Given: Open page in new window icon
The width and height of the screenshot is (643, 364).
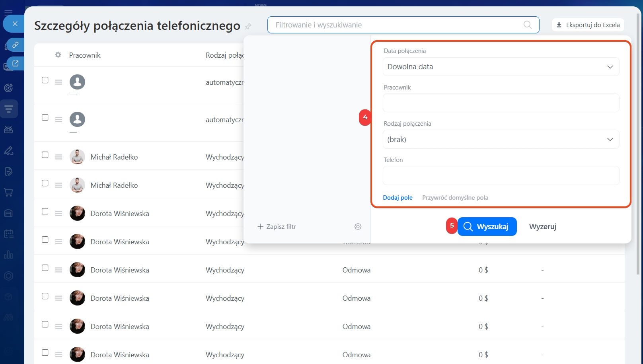Looking at the screenshot, I should 15,63.
